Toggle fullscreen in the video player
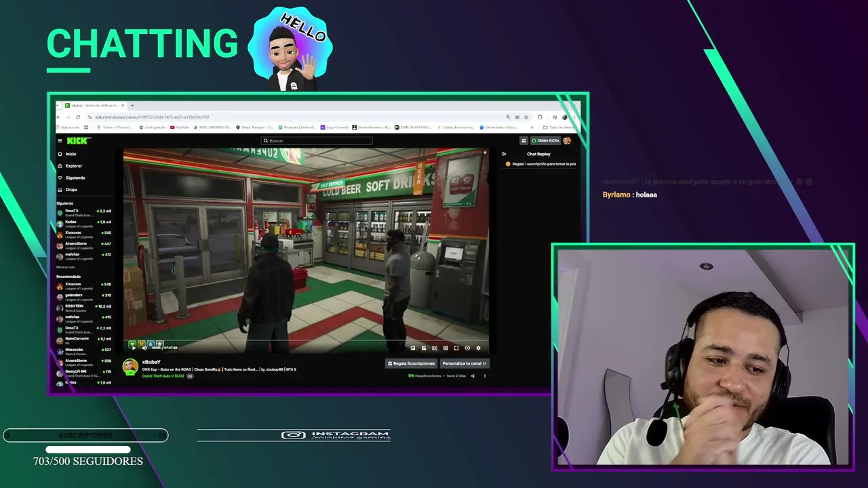 (x=456, y=348)
